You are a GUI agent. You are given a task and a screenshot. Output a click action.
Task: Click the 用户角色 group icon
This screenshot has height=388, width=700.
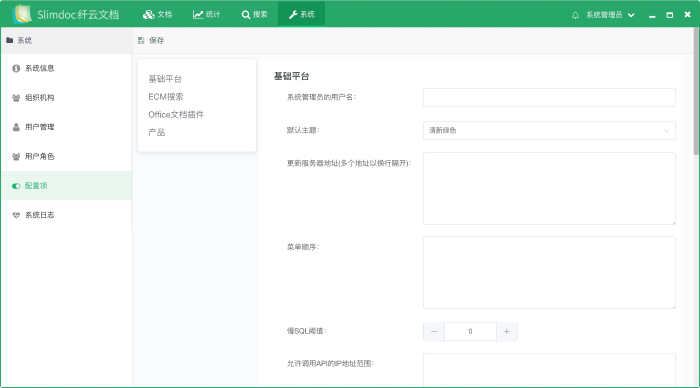click(x=16, y=157)
